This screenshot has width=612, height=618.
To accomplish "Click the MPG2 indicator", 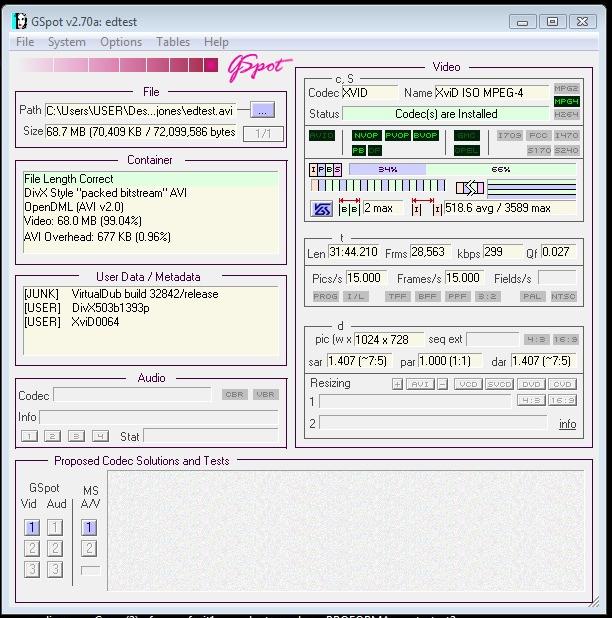I will 566,88.
